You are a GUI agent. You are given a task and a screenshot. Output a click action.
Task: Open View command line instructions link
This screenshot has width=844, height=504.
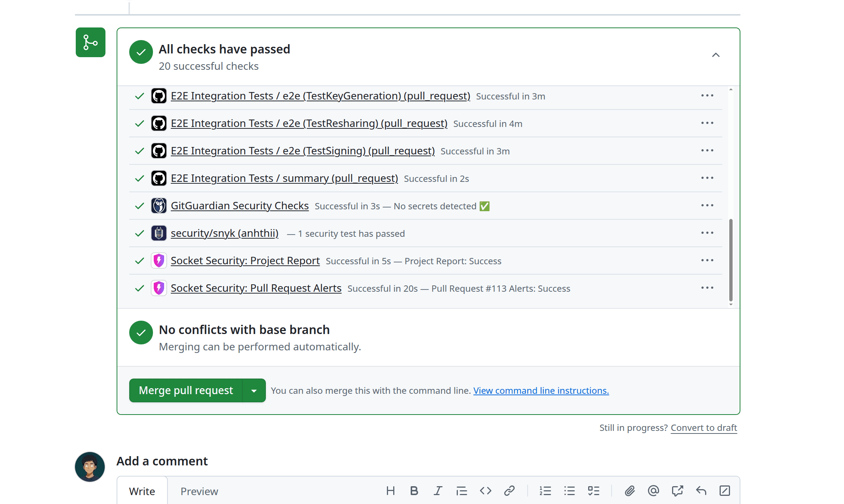(x=541, y=390)
